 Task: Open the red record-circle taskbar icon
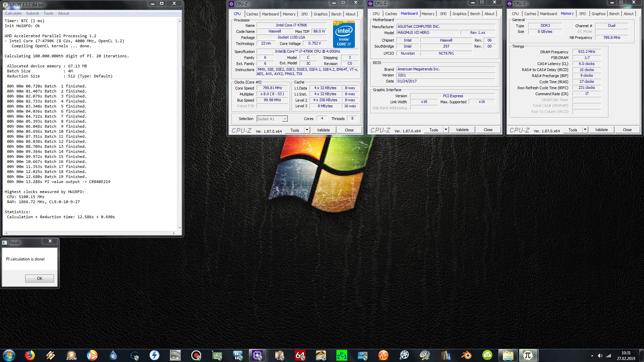(196, 355)
